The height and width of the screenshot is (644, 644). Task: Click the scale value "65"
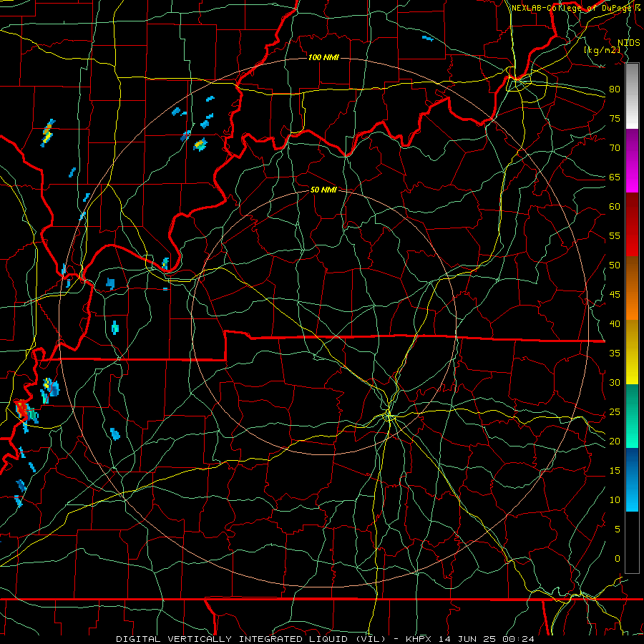pyautogui.click(x=615, y=177)
